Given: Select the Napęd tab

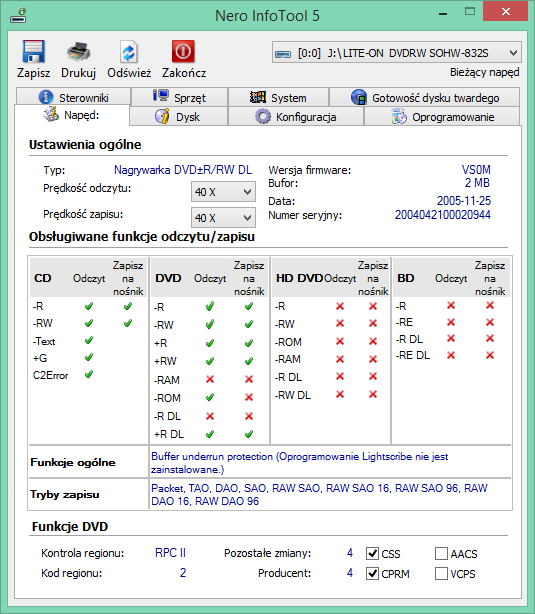Looking at the screenshot, I should click(x=72, y=115).
